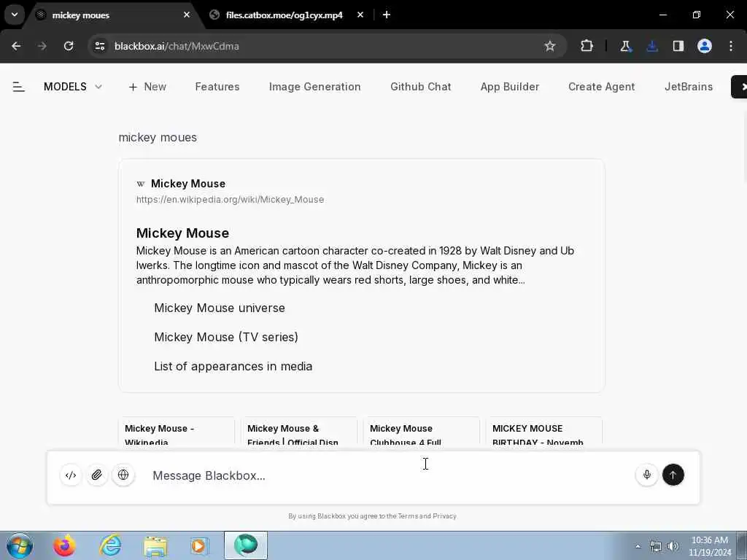Open Mickey Mouse & Friends source card
Image resolution: width=747 pixels, height=560 pixels.
pos(298,432)
